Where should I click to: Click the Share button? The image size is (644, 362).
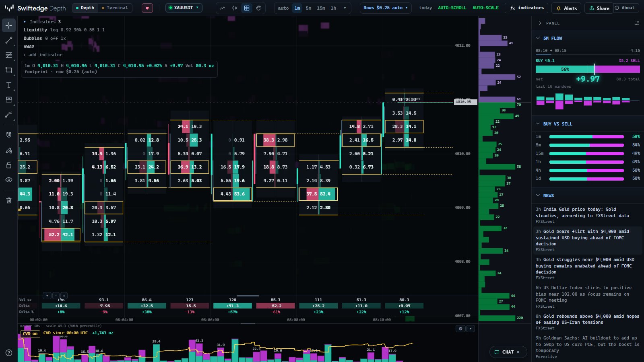[599, 8]
